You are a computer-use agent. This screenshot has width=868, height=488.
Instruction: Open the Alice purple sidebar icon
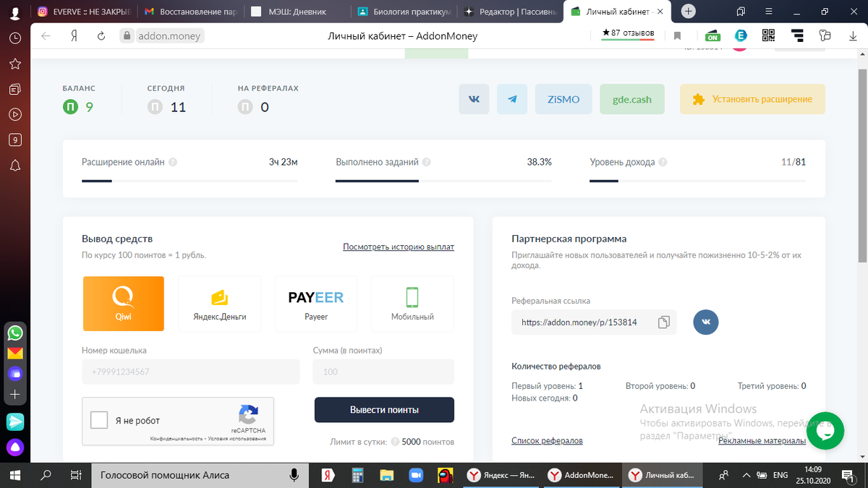[14, 446]
